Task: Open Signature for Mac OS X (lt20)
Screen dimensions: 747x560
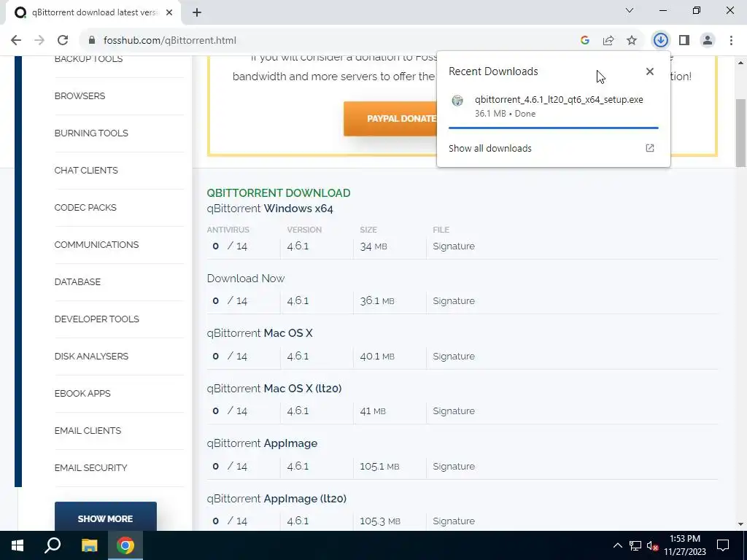Action: click(454, 411)
